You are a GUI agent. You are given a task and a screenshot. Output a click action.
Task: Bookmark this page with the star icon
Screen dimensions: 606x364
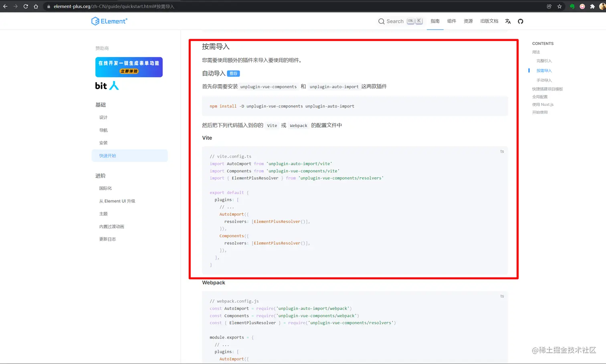click(x=560, y=6)
